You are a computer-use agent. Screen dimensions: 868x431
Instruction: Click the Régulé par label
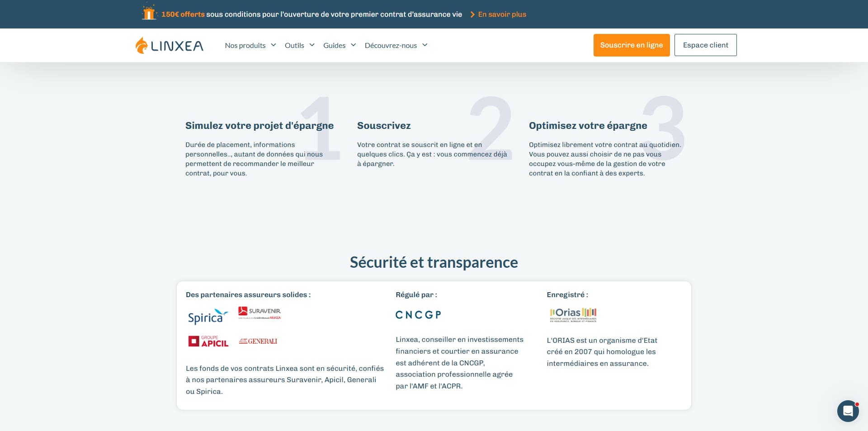(x=416, y=295)
